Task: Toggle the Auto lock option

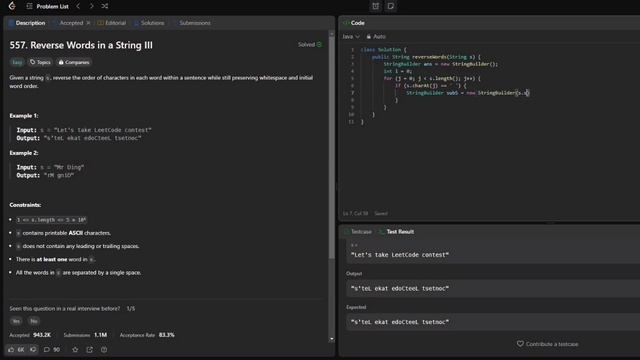Action: tap(376, 37)
